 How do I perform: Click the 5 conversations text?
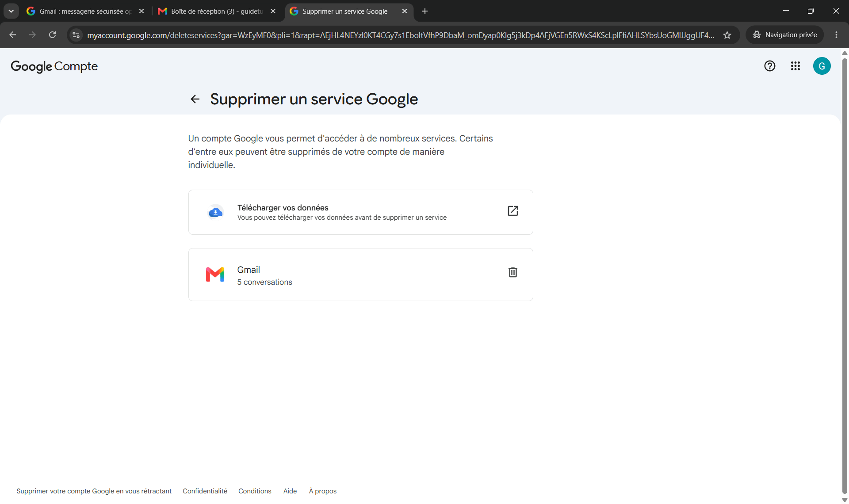[264, 282]
